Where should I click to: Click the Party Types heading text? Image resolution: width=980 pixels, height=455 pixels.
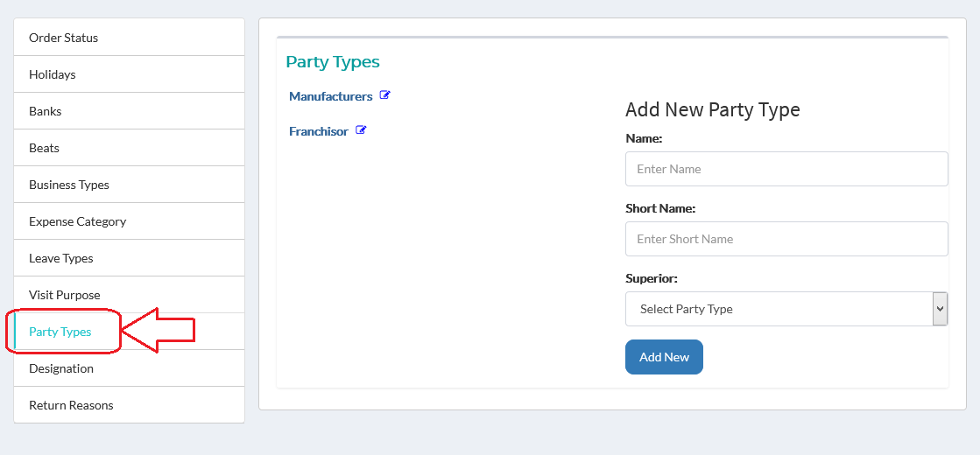tap(333, 62)
